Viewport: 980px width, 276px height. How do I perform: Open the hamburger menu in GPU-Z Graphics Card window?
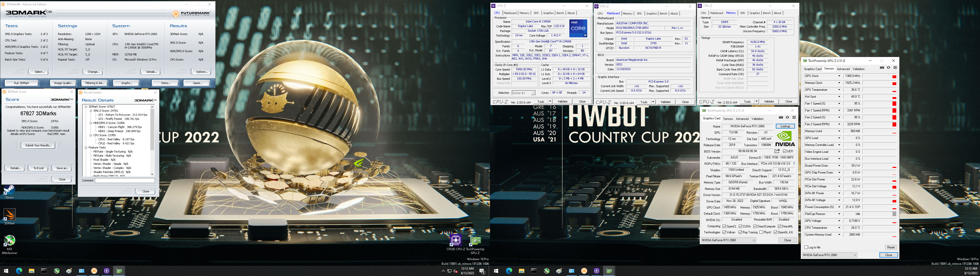click(x=794, y=117)
